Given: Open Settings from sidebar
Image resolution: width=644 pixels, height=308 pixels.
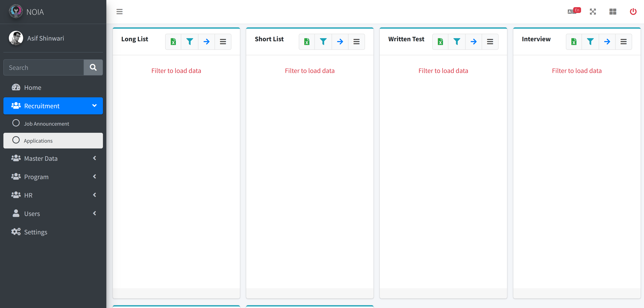Looking at the screenshot, I should 36,232.
